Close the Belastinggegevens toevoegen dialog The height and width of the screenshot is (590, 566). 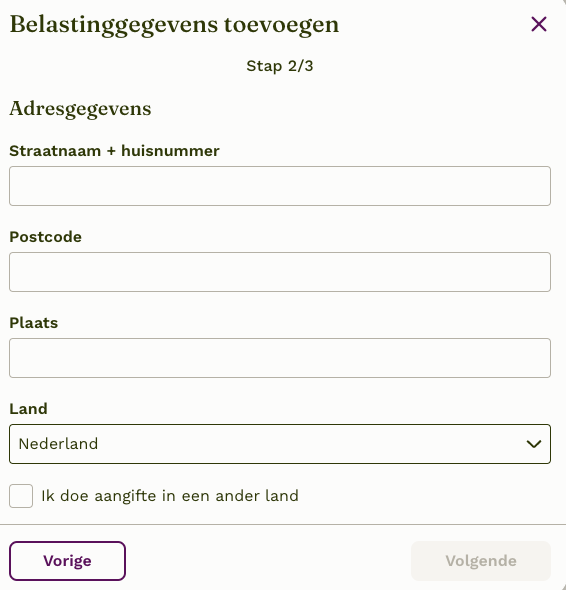click(x=539, y=24)
